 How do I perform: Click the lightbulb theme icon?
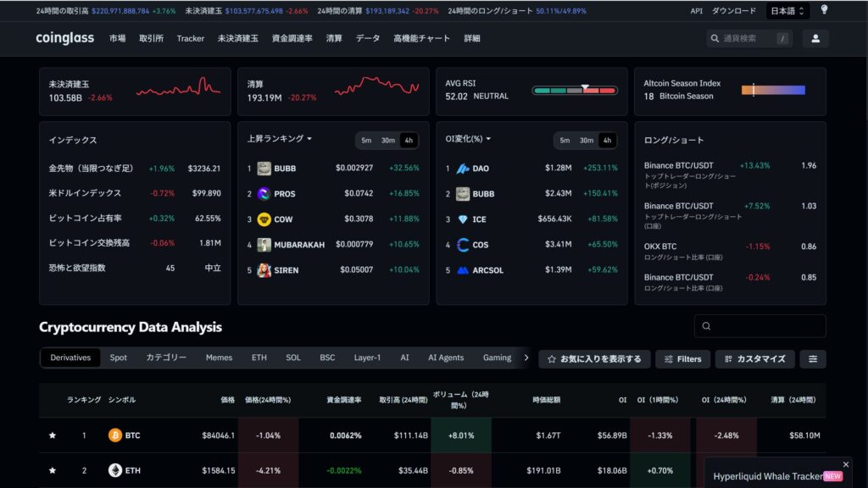pos(824,10)
